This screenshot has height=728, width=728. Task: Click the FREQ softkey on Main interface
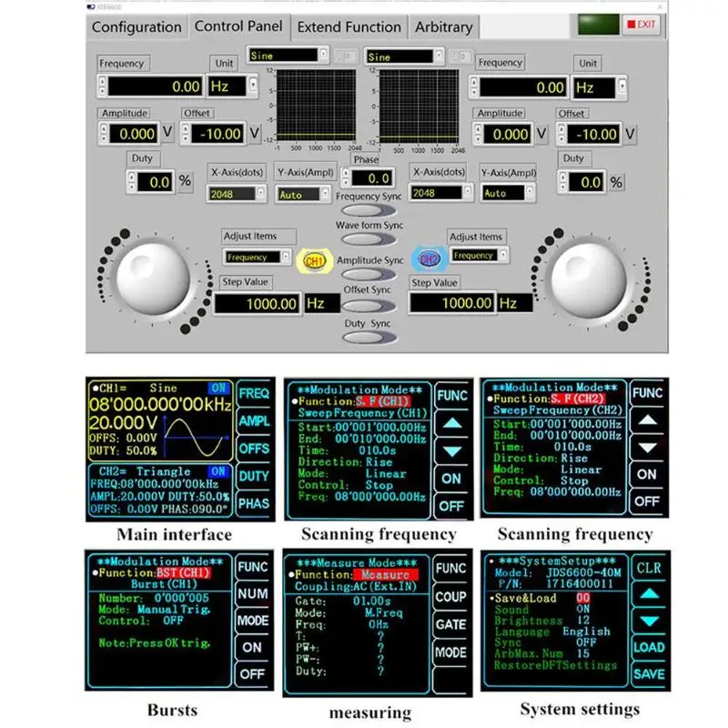tap(254, 394)
